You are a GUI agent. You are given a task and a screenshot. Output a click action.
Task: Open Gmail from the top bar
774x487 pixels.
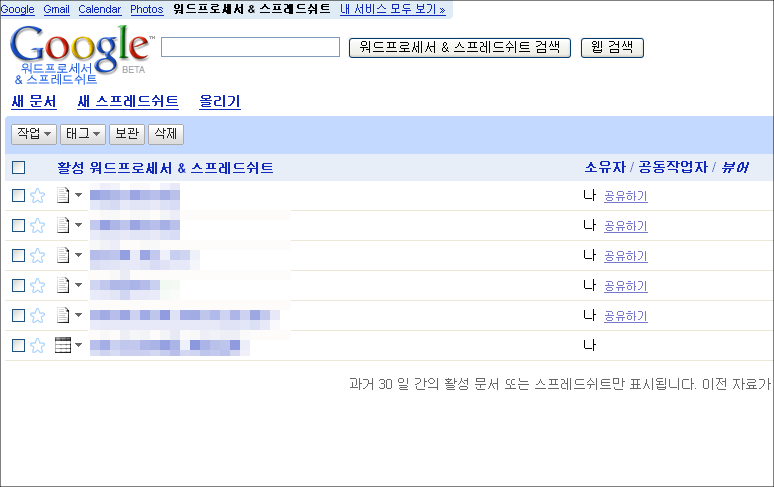(x=56, y=9)
